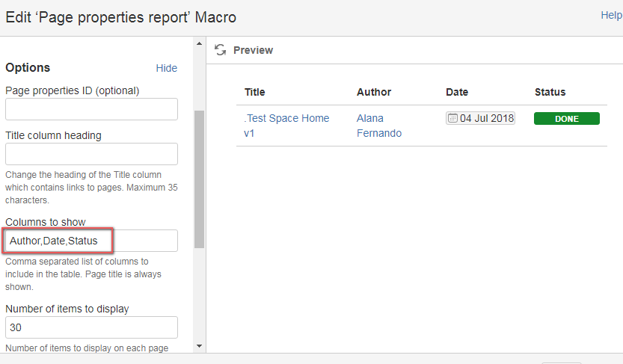Click the green DONE status lozenge
This screenshot has height=364, width=623.
566,119
